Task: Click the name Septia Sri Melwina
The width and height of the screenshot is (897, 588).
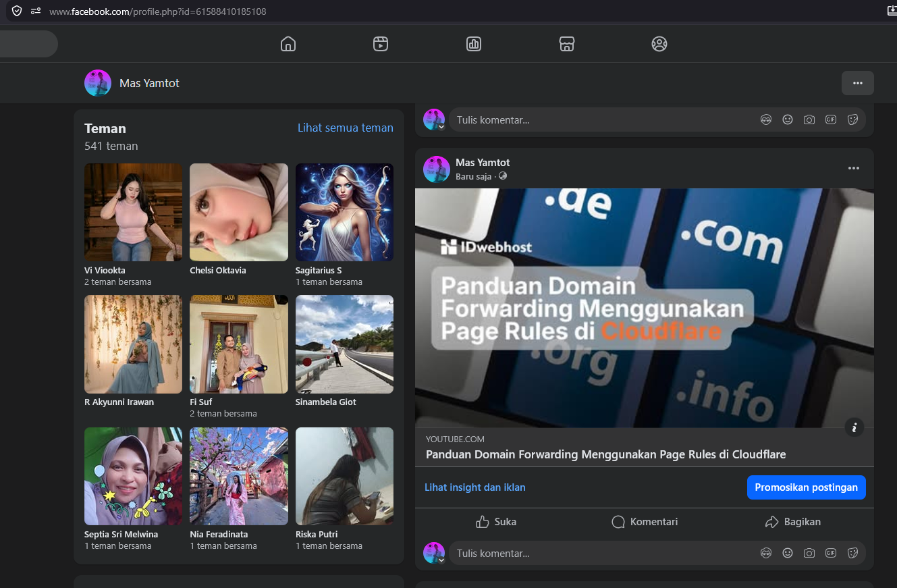Action: click(121, 534)
